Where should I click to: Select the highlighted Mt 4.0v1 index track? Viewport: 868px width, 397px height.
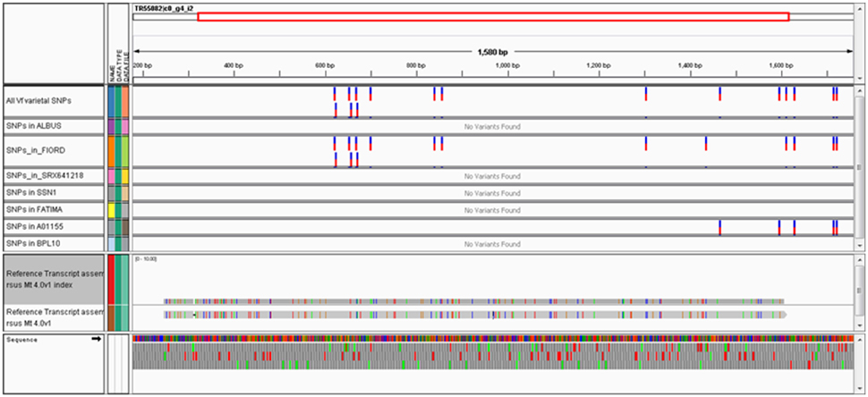click(x=54, y=279)
